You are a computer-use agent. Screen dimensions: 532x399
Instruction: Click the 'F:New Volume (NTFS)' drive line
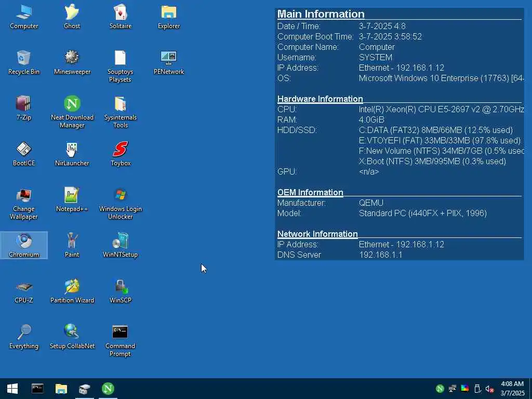tap(442, 151)
